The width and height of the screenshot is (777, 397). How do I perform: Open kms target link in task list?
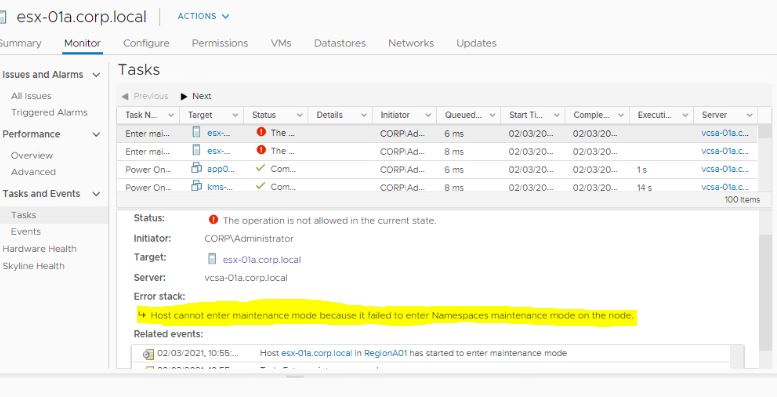pyautogui.click(x=220, y=187)
